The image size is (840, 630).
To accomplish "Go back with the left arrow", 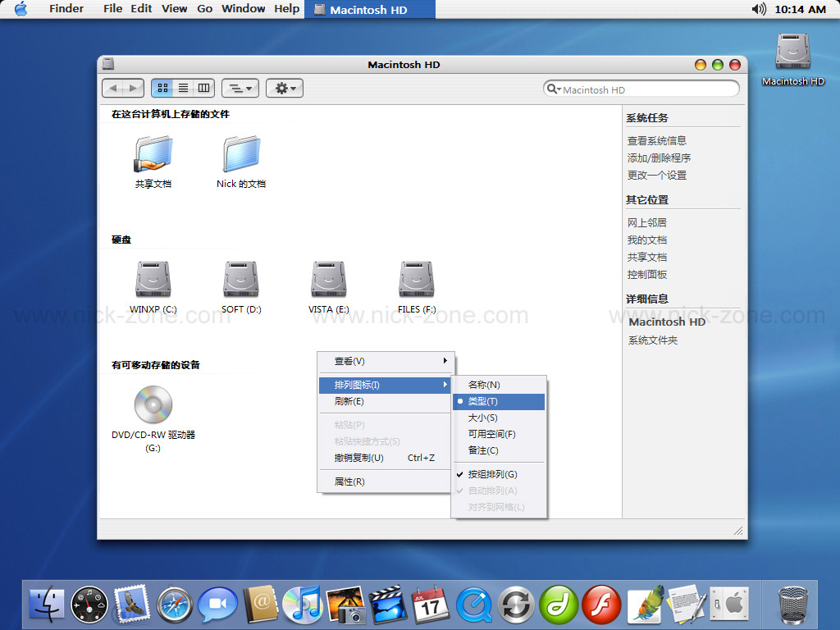I will tap(113, 88).
